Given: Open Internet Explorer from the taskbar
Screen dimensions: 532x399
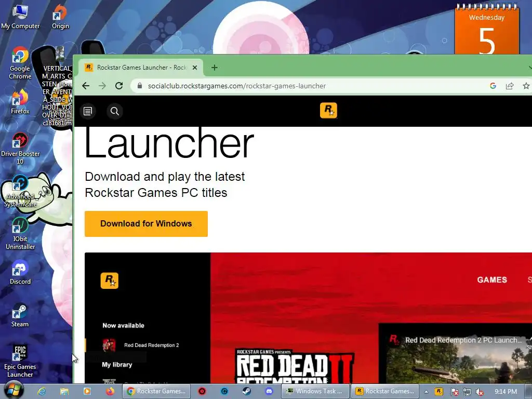Looking at the screenshot, I should [x=42, y=391].
